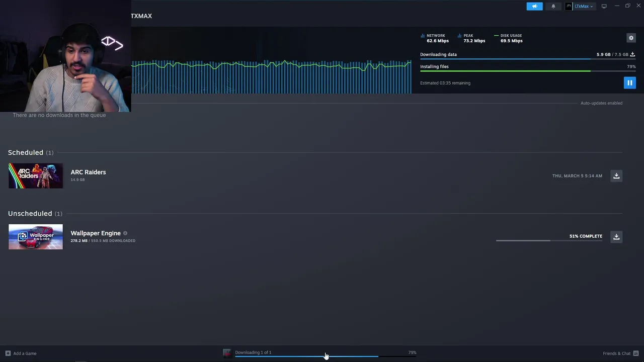
Task: Click the network activity graph
Action: (272, 76)
